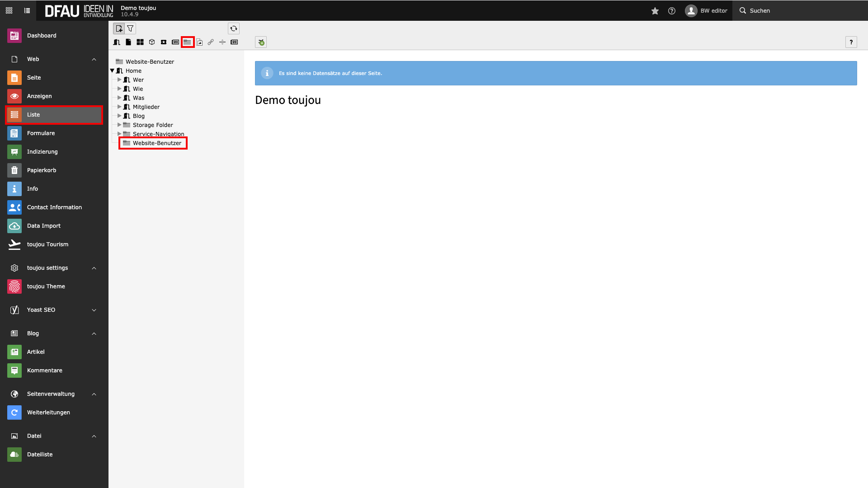Screen dimensions: 868x488
Task: Click the contextual help button at right
Action: coord(851,42)
